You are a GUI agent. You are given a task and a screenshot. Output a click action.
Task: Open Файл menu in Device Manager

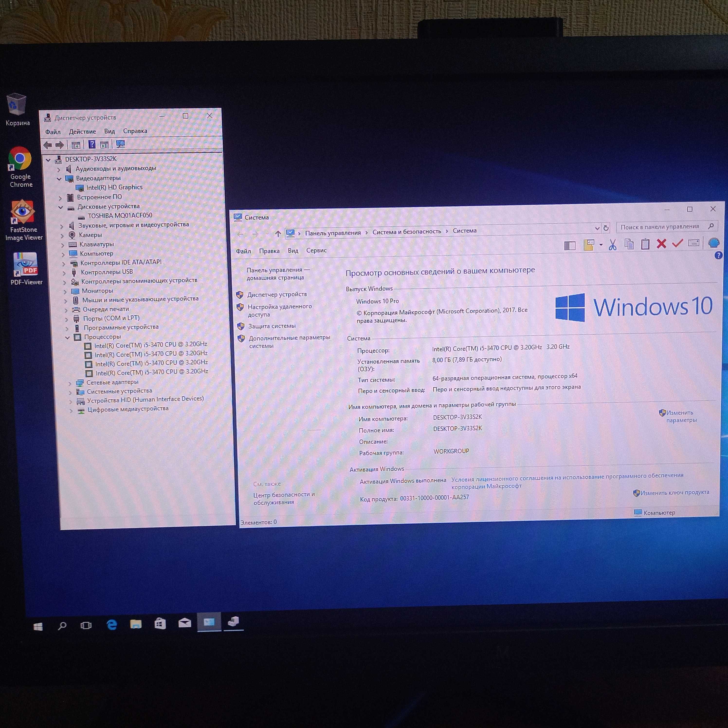click(53, 132)
